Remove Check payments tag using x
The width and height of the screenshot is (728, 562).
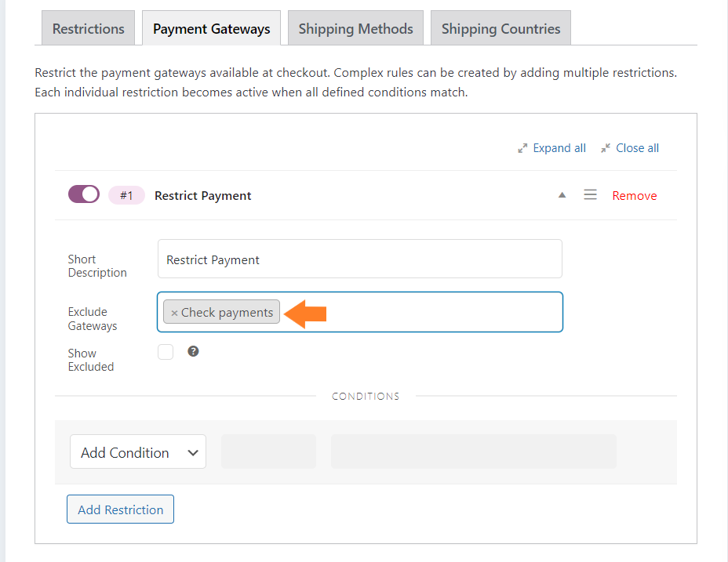pyautogui.click(x=175, y=313)
